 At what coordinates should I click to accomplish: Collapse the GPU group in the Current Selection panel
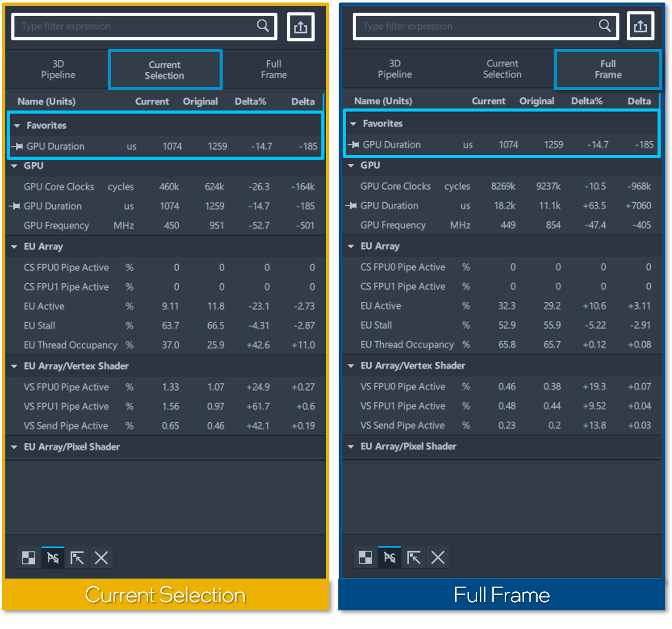14,166
